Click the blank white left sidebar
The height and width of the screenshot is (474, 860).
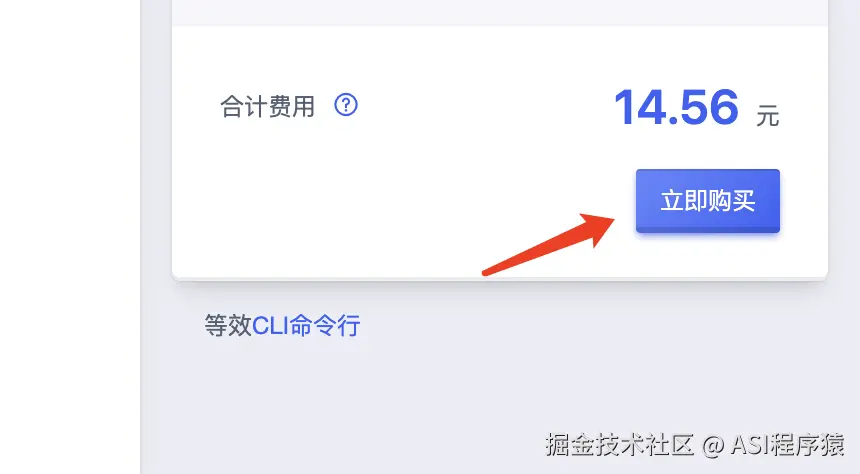[x=70, y=237]
